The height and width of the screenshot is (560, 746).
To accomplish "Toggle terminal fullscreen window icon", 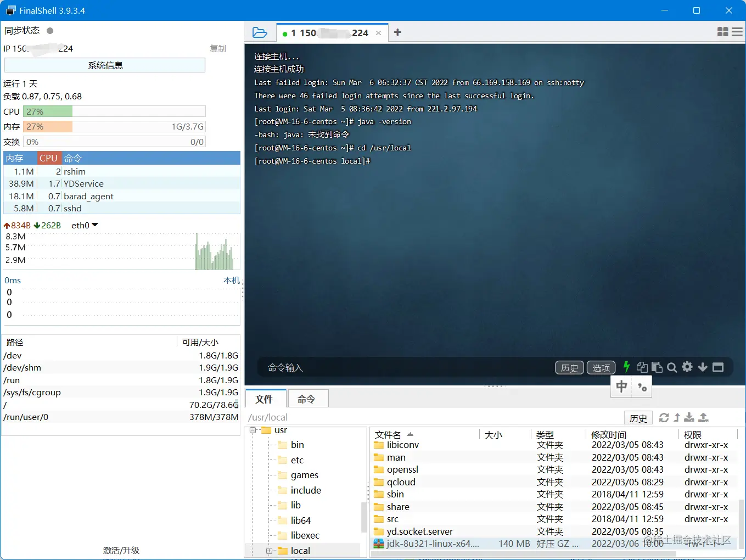I will tap(718, 367).
